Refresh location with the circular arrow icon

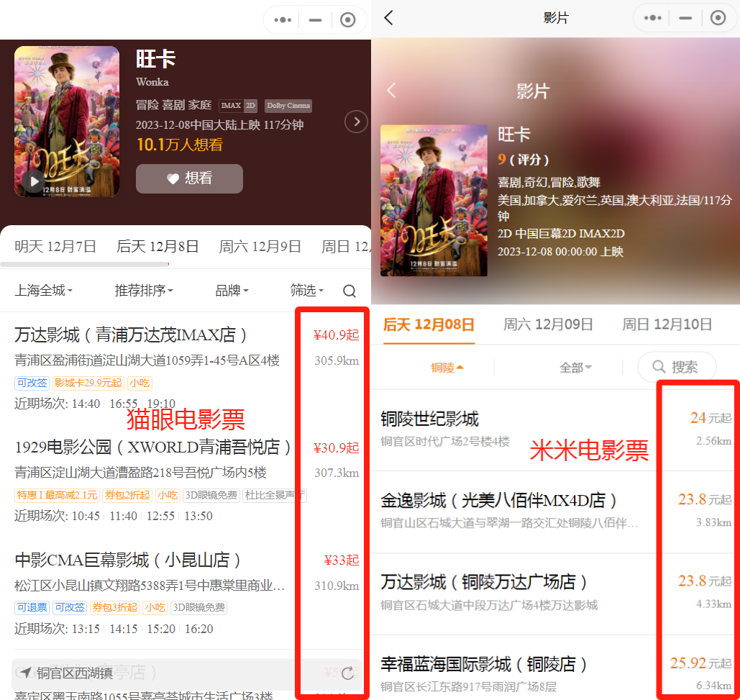348,673
